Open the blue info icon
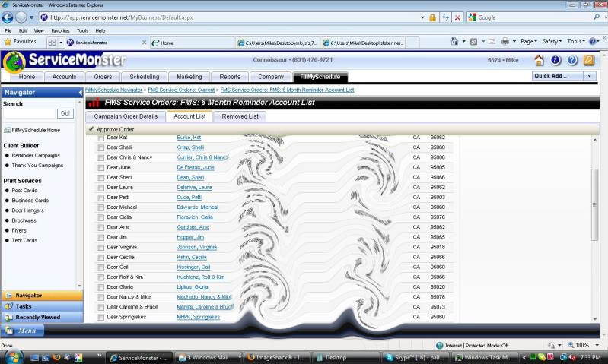The image size is (608, 364). [x=555, y=61]
